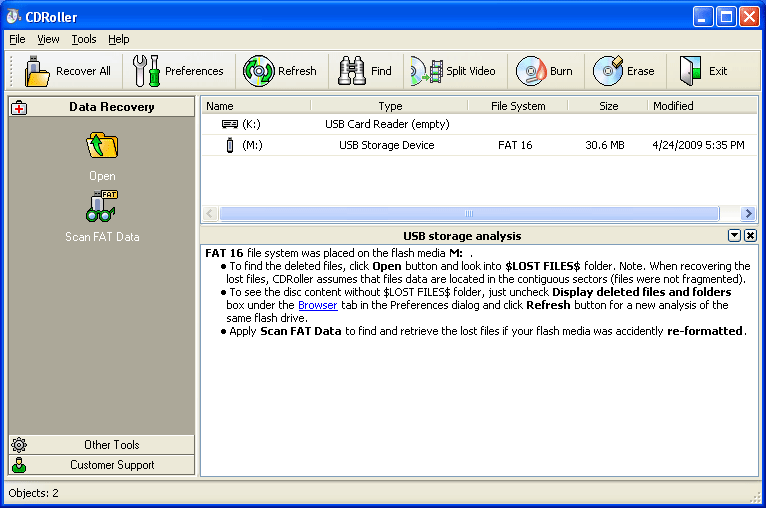Sort list by Name column

(x=256, y=106)
